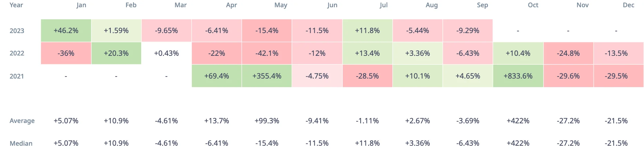Image resolution: width=644 pixels, height=155 pixels.
Task: Select the -42.1% May 2022 cell
Action: [267, 53]
